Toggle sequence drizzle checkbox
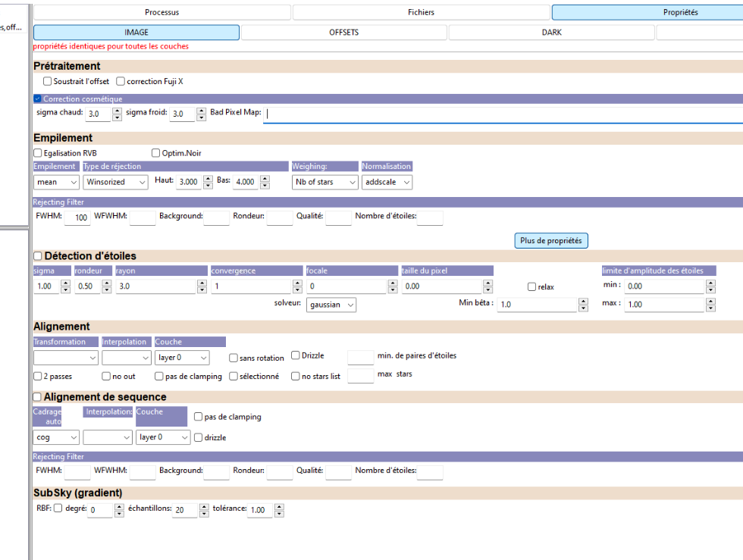743x560 pixels. click(x=198, y=437)
